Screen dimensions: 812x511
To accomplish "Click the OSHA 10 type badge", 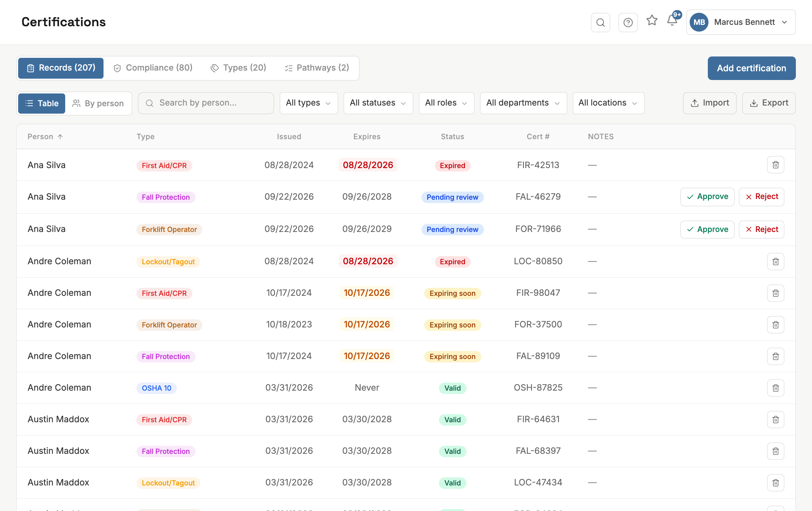I will click(157, 388).
